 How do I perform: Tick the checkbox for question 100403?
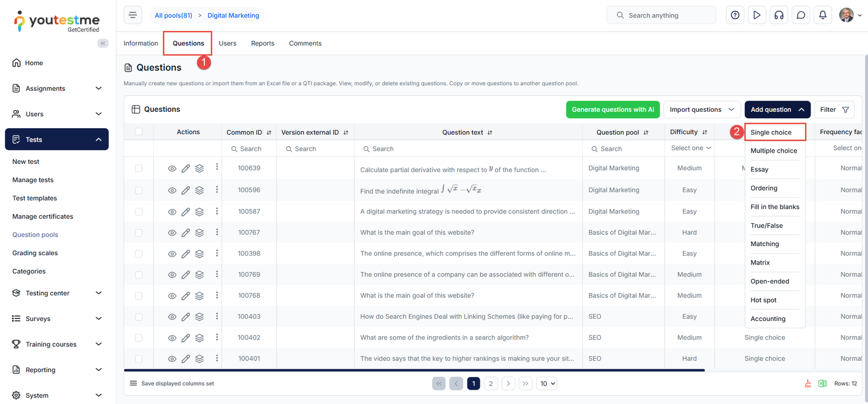tap(139, 317)
